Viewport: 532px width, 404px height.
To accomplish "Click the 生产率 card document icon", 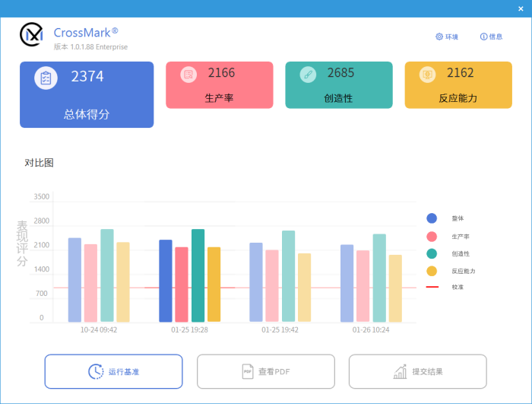I will click(188, 75).
